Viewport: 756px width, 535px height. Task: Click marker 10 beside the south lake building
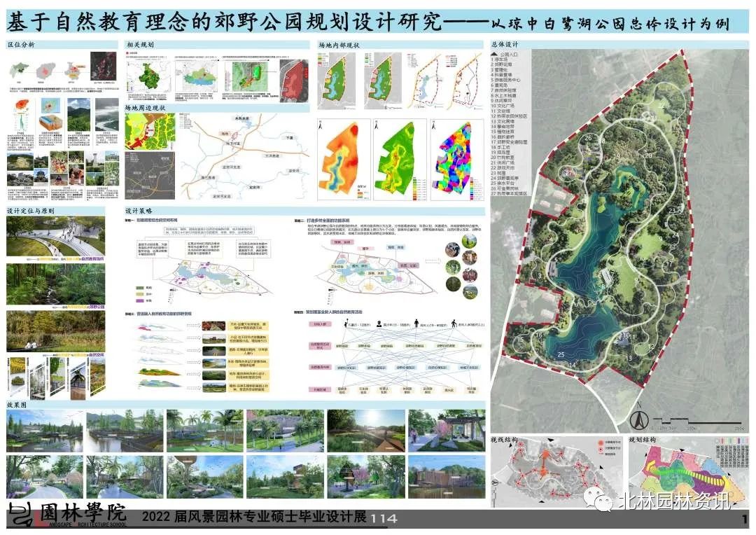626,335
